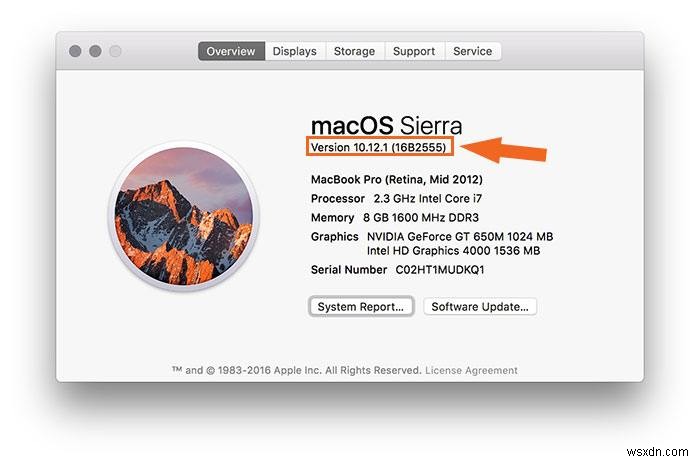Minimize the About This Mac window
The image size is (700, 462).
pos(95,51)
